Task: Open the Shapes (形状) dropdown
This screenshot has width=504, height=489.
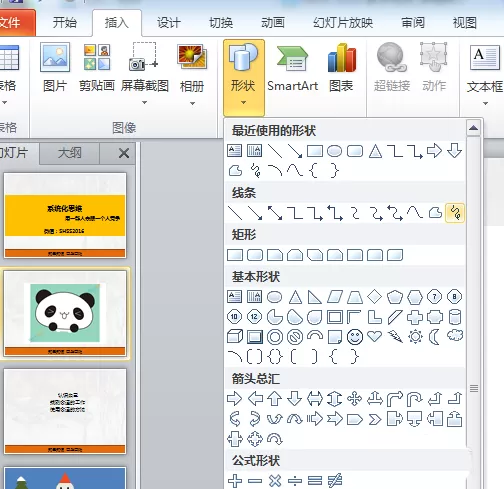Action: [x=244, y=77]
